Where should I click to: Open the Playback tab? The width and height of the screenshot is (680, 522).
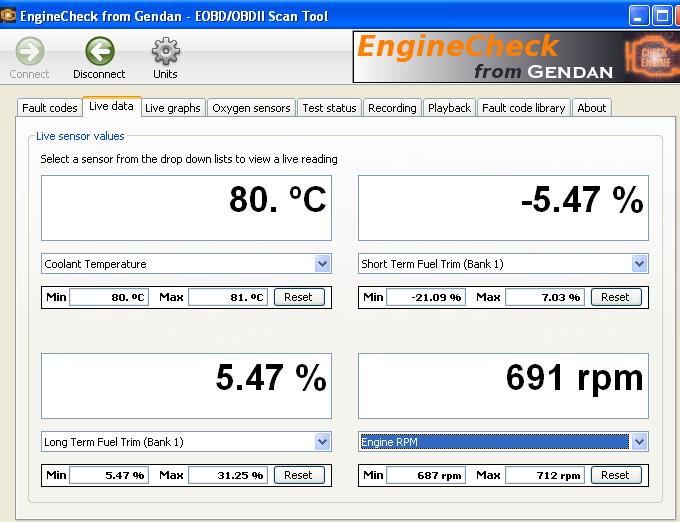(449, 108)
